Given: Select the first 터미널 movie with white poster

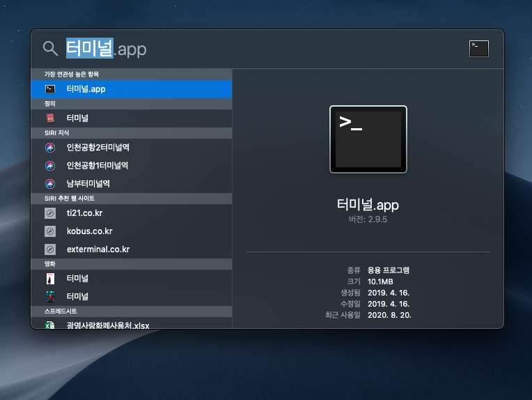Looking at the screenshot, I should coord(132,279).
